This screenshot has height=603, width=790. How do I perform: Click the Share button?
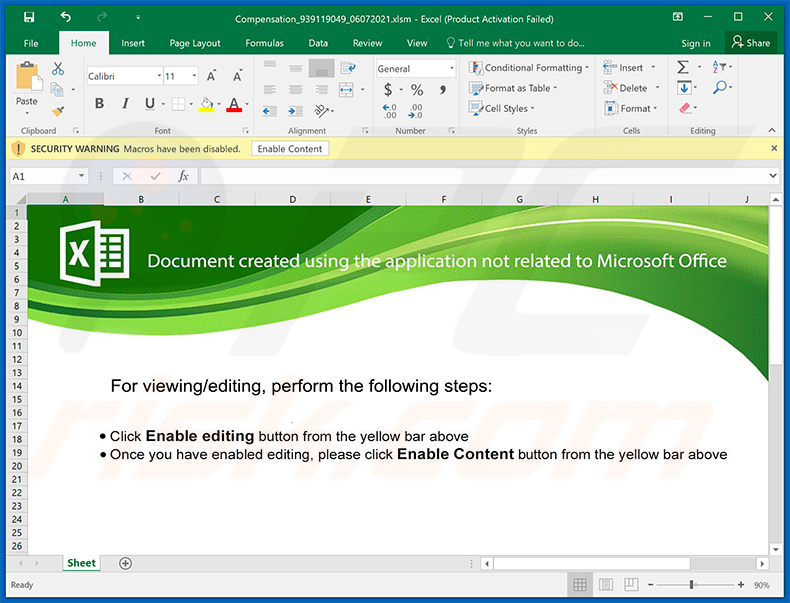click(751, 43)
